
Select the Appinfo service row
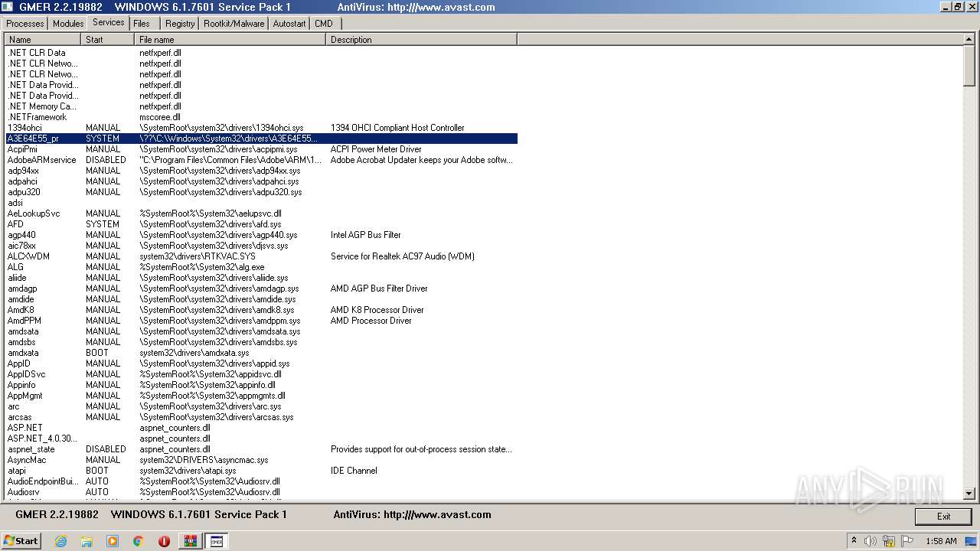pyautogui.click(x=261, y=385)
